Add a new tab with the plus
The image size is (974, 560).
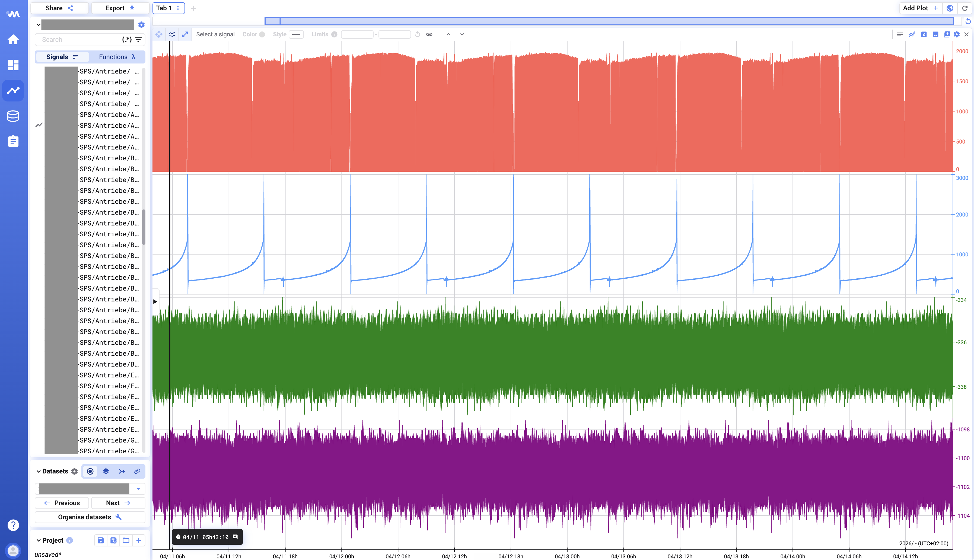click(x=193, y=8)
